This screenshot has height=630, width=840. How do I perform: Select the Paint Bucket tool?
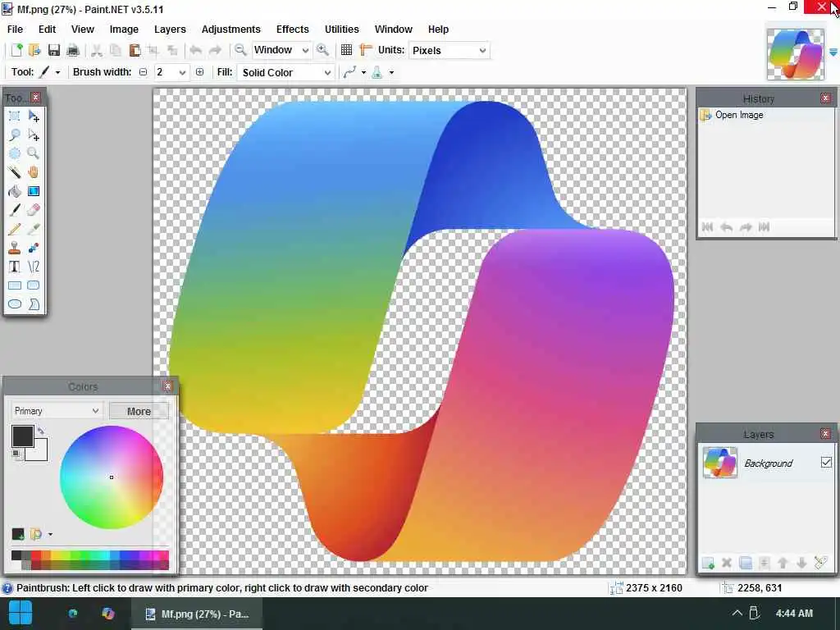click(15, 191)
